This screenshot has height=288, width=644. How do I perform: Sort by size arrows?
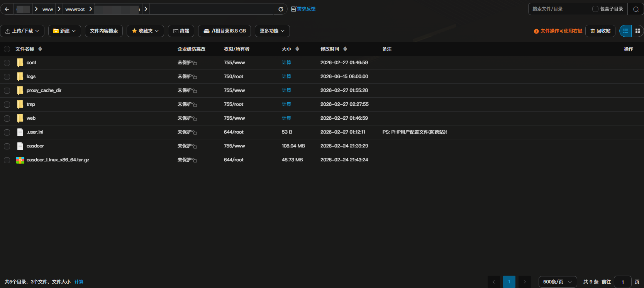click(297, 49)
